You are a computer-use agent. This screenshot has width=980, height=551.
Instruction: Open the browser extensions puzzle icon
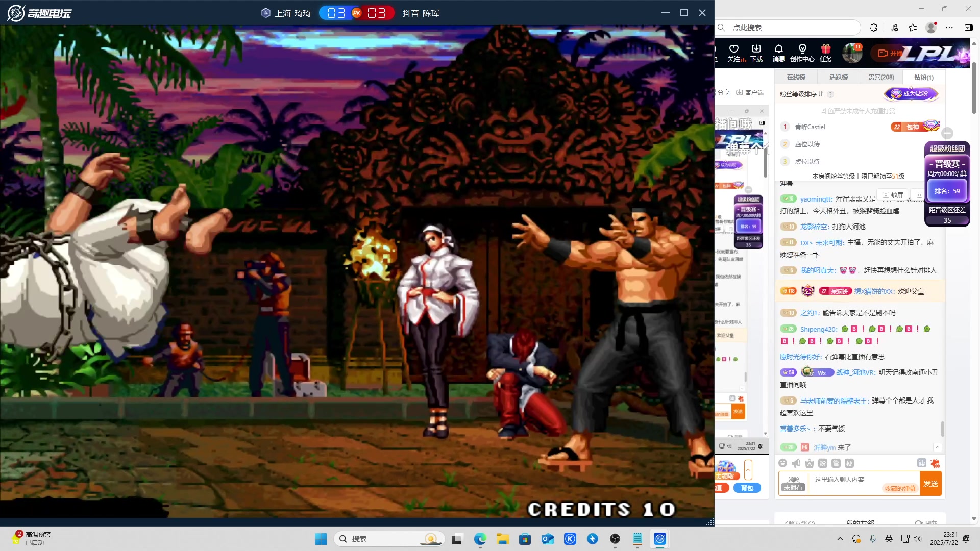click(x=873, y=28)
